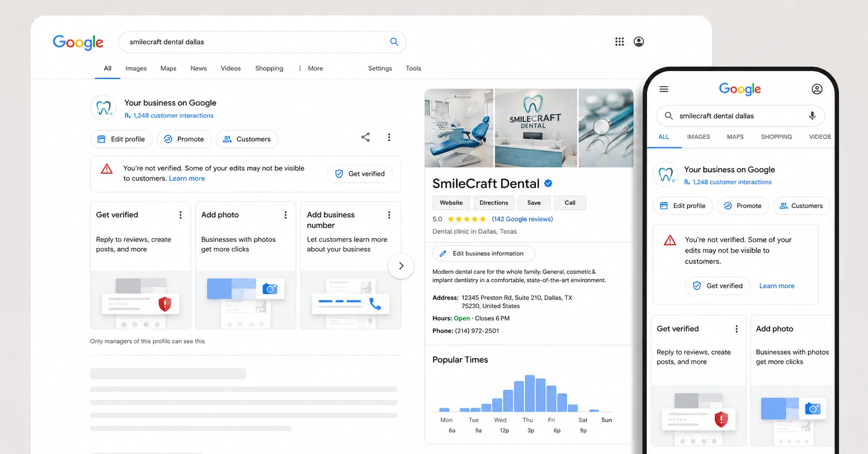This screenshot has height=454, width=868.
Task: Tap the MAPS tab on the phone
Action: click(x=735, y=137)
